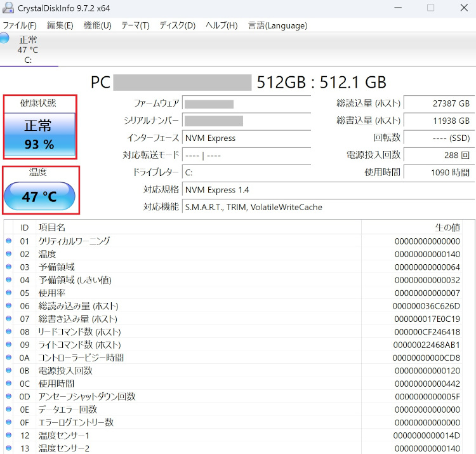This screenshot has width=476, height=454.
Task: Click the redacted ファームウェア field
Action: (x=247, y=104)
